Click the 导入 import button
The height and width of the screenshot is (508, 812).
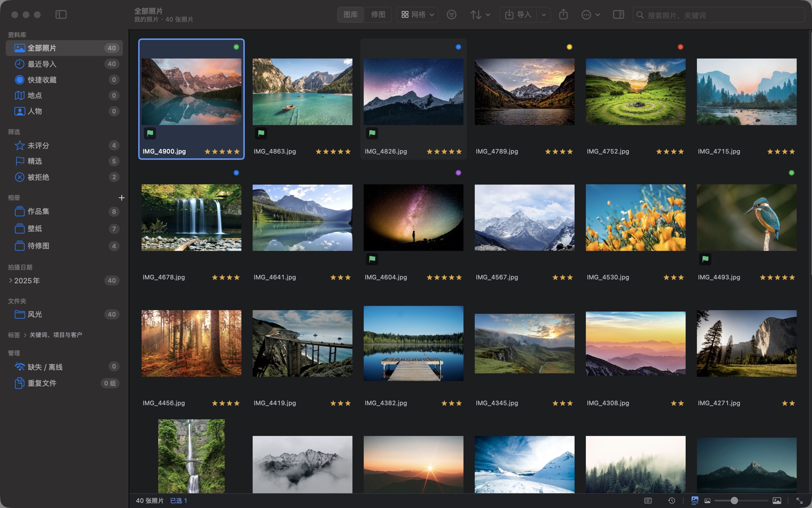point(519,15)
